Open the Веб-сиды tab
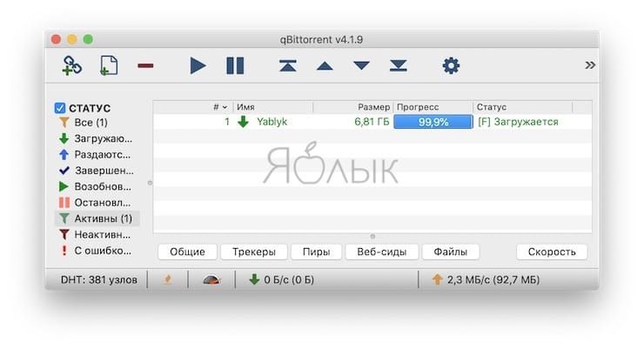The width and height of the screenshot is (644, 349). 382,252
